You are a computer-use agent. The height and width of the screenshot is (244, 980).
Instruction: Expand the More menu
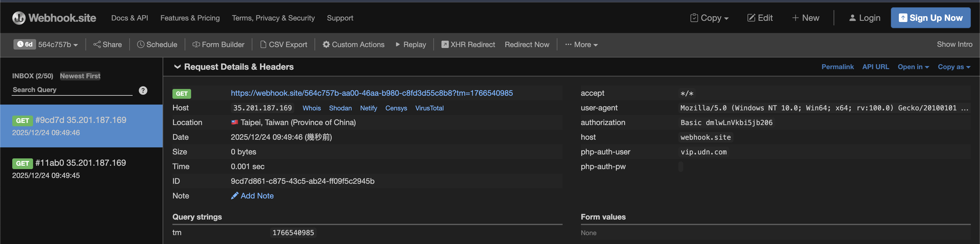581,44
